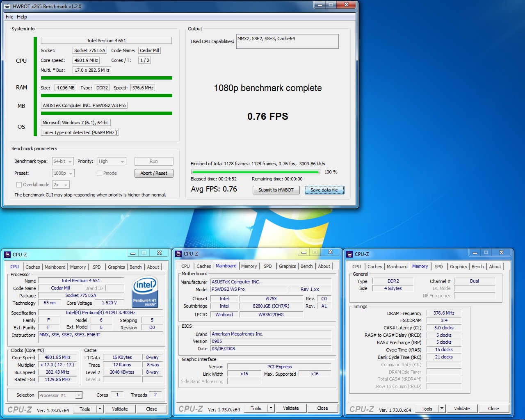
Task: Open About tab in left CPU-Z window
Action: click(153, 267)
